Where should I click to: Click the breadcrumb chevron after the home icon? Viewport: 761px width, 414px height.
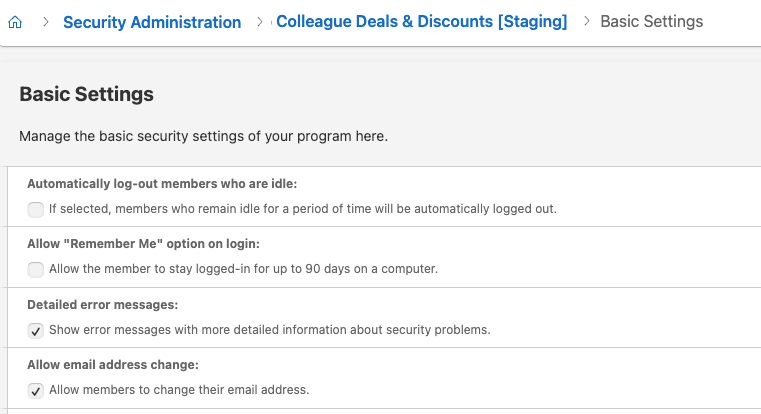click(46, 22)
